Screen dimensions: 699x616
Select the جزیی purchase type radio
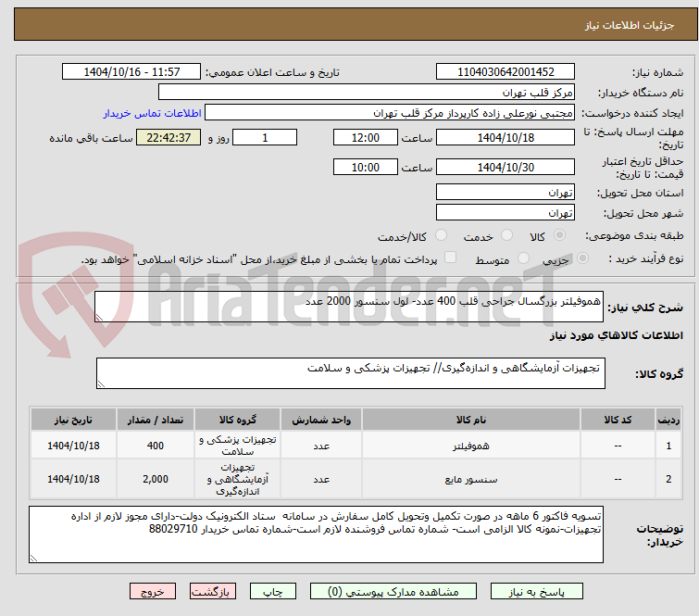point(582,258)
